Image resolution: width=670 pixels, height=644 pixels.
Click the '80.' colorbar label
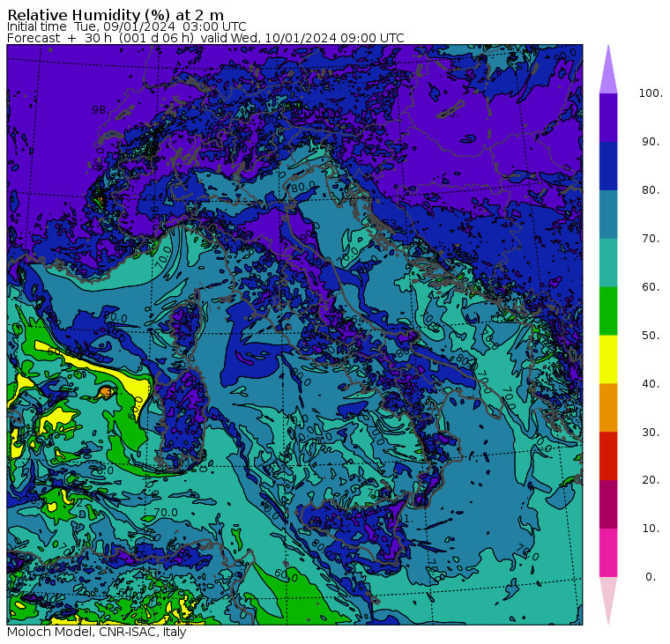pyautogui.click(x=651, y=190)
